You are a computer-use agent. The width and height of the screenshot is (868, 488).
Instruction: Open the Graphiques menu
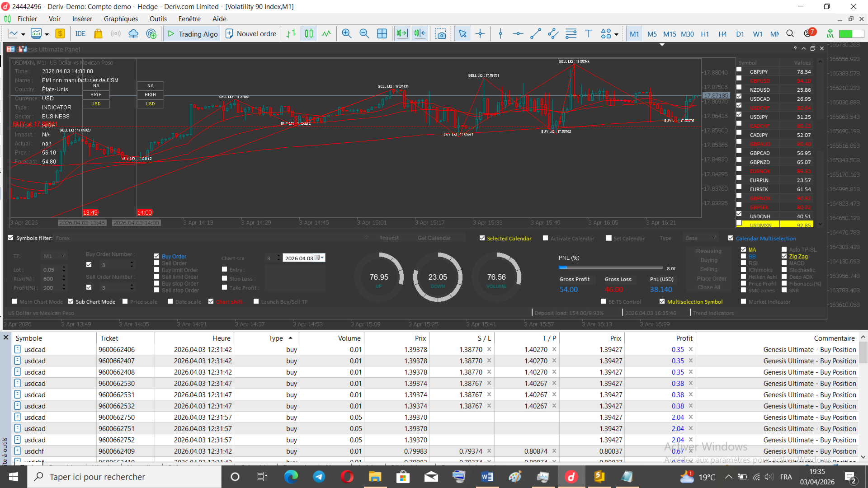click(121, 19)
